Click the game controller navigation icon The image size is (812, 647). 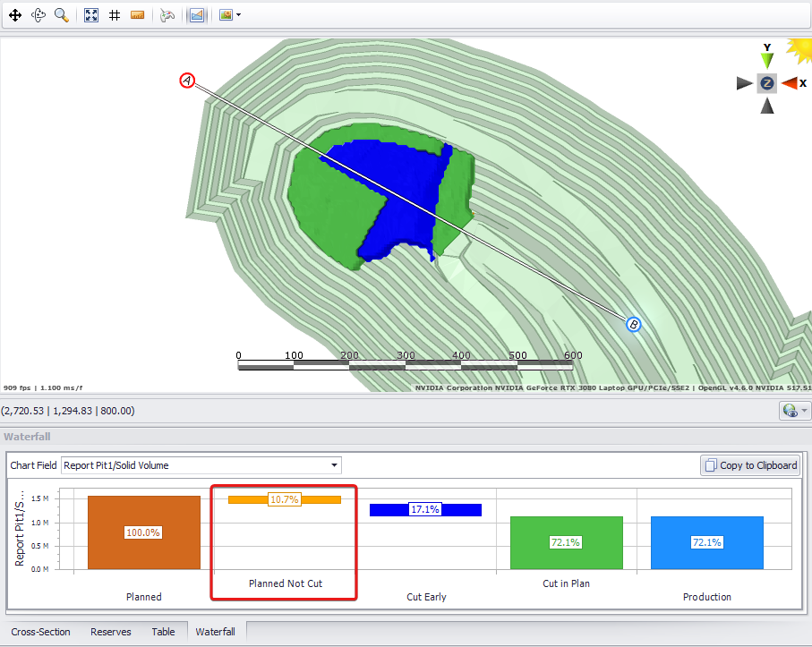pyautogui.click(x=167, y=15)
